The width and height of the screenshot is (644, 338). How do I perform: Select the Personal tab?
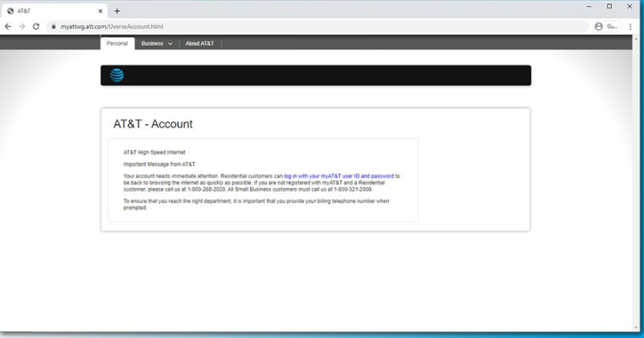[x=118, y=43]
